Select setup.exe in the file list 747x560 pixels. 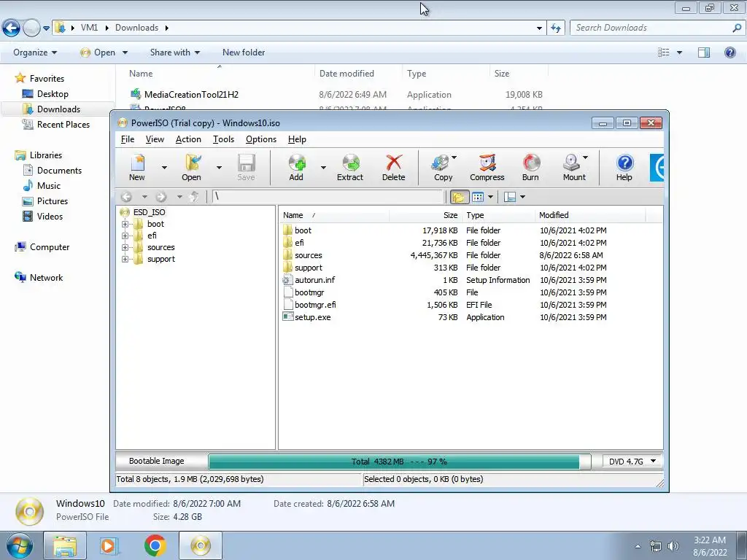[x=312, y=317]
